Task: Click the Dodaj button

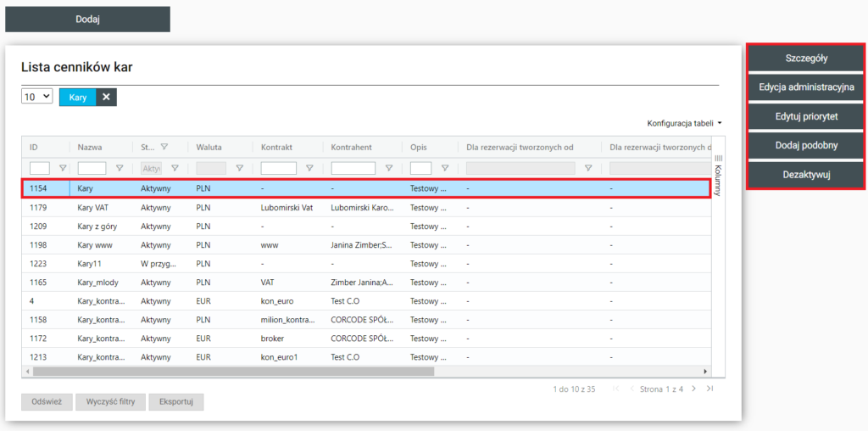Action: 88,20
